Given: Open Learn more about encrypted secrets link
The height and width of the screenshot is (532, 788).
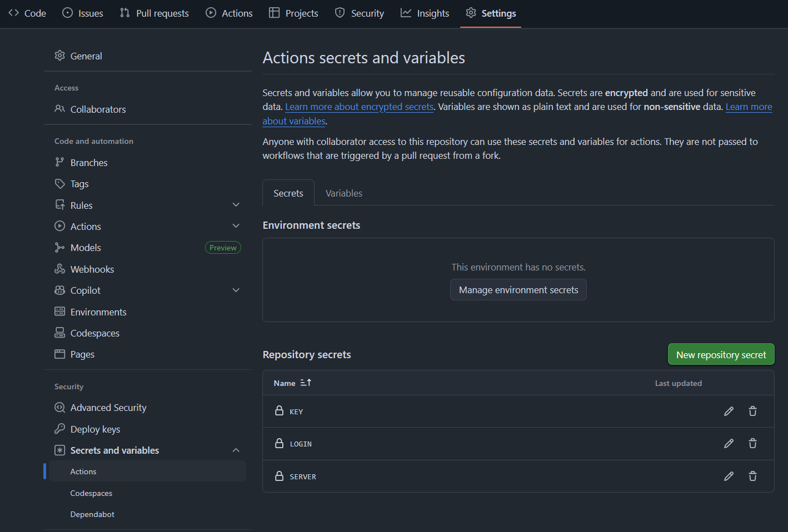Looking at the screenshot, I should point(359,107).
